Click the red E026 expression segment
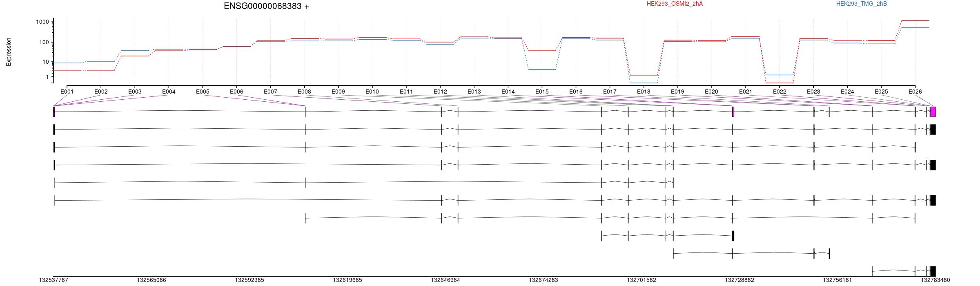Viewport: 980px width, 286px height. (915, 20)
